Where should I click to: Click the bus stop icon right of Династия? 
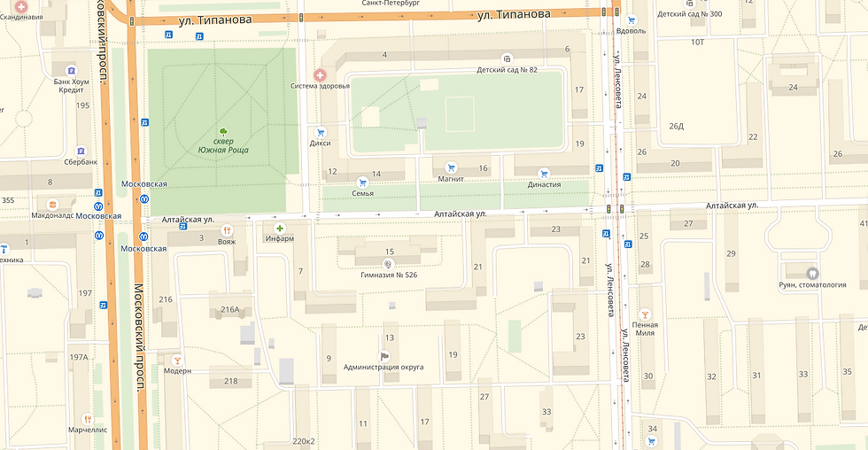599,168
